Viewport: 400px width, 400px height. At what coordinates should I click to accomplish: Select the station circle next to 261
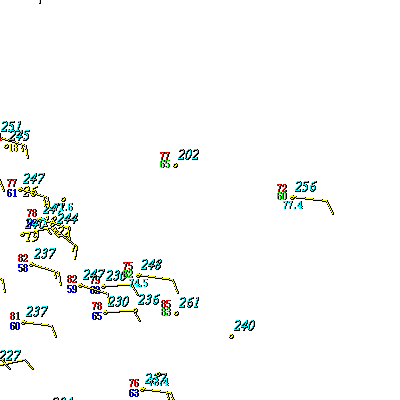pos(176,313)
